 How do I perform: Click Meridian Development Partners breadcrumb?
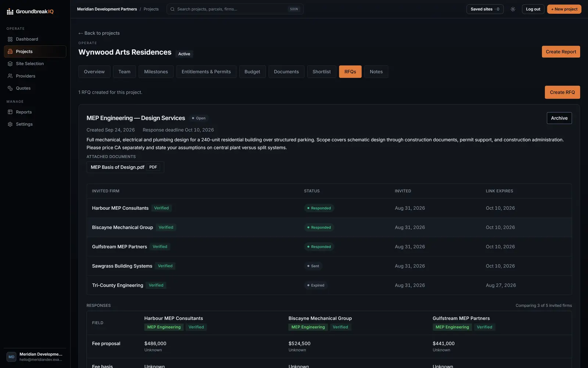tap(107, 9)
